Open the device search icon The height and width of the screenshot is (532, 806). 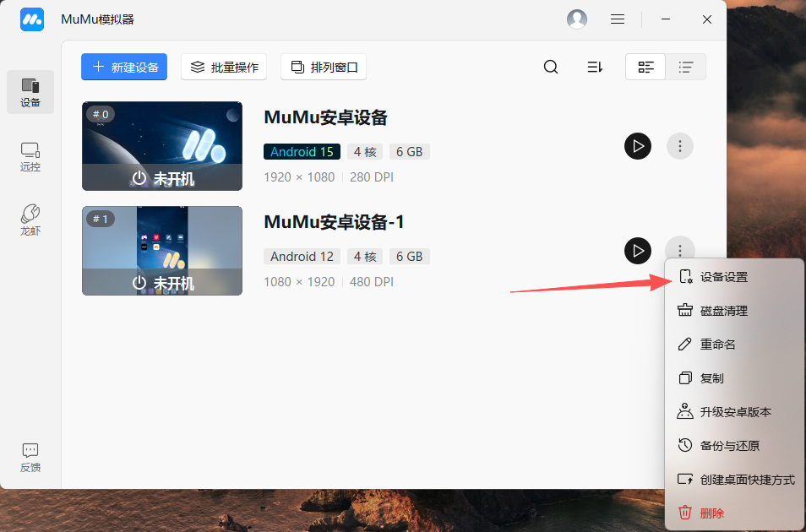pos(551,67)
